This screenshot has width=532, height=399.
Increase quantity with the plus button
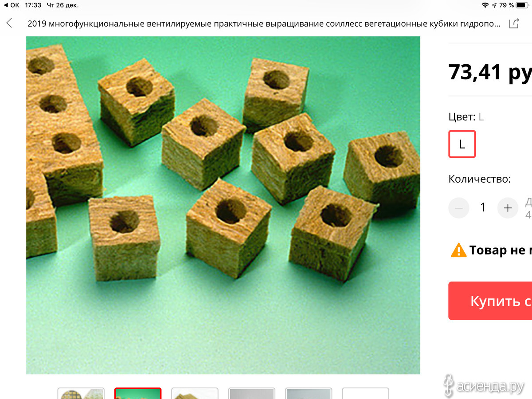point(508,207)
